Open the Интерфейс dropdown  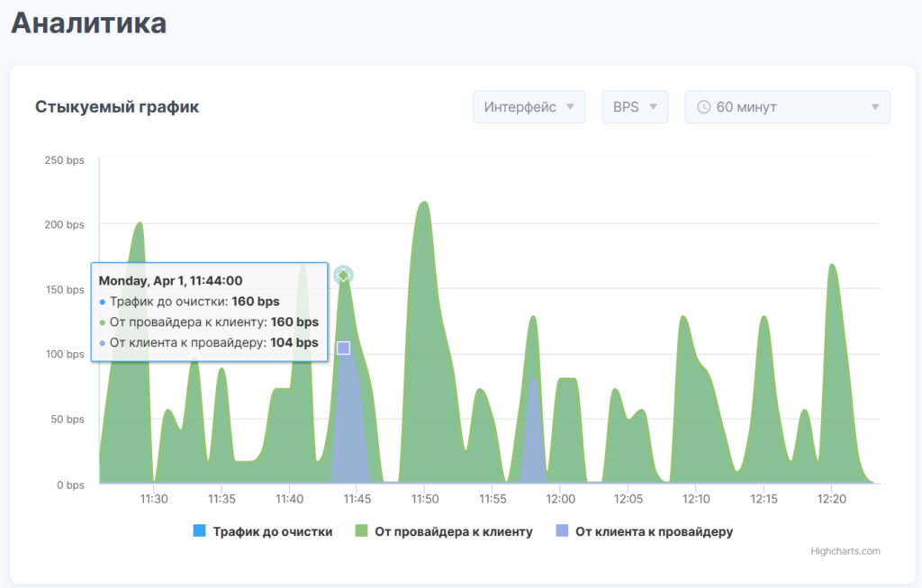[529, 107]
